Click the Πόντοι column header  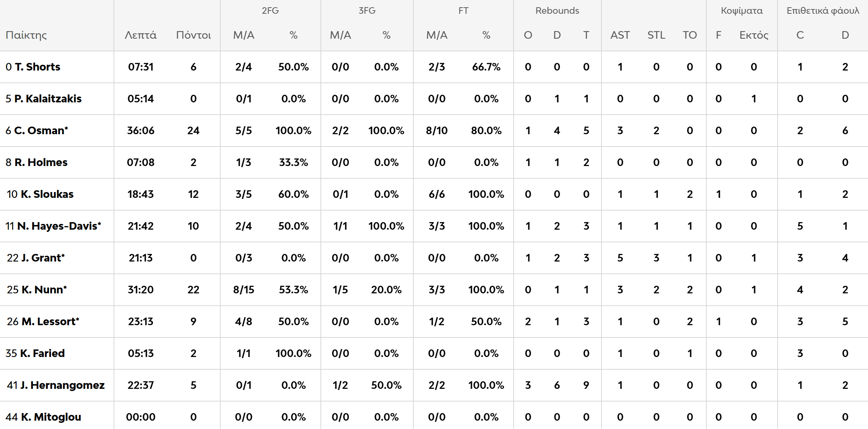[193, 35]
